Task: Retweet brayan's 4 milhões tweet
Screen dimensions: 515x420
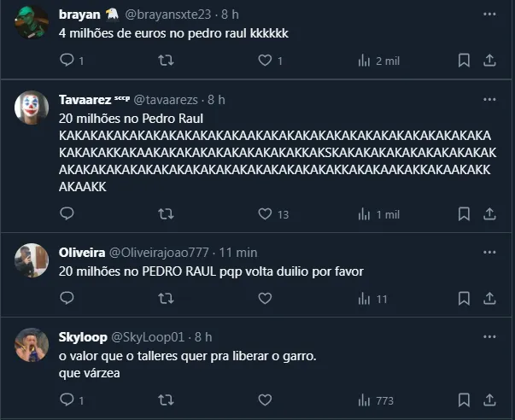Action: click(x=167, y=61)
